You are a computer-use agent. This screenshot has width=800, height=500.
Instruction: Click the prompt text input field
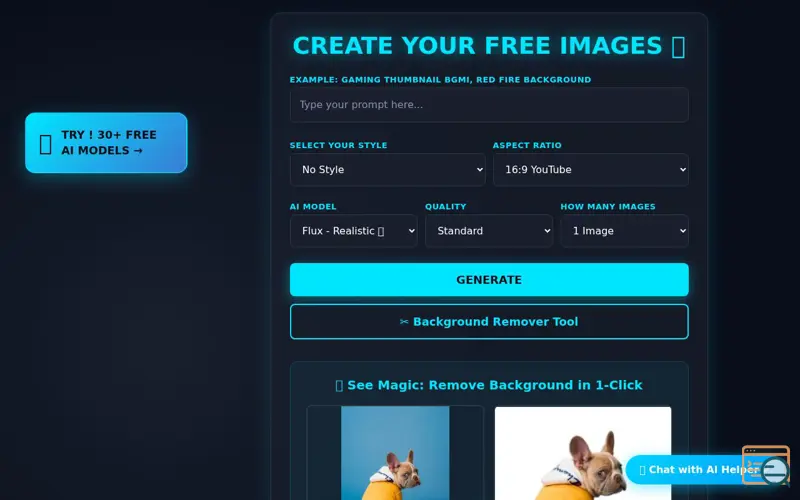(489, 105)
